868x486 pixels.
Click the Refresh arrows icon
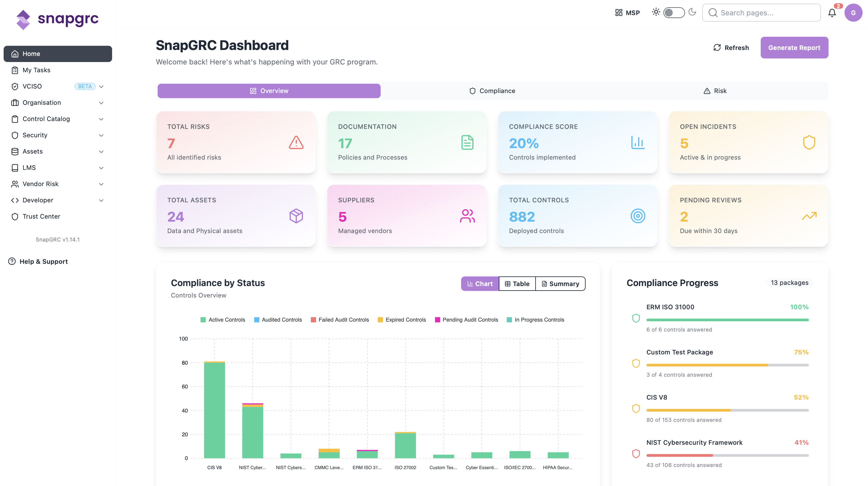(717, 48)
